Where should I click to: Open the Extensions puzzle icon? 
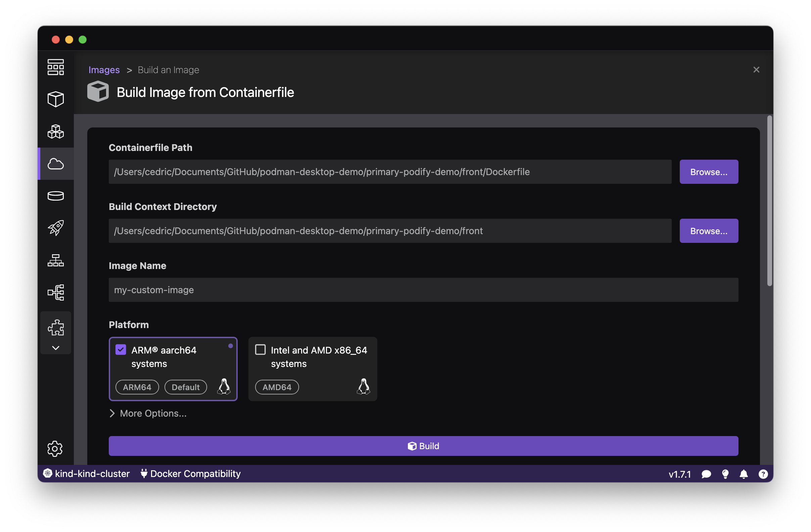point(55,327)
